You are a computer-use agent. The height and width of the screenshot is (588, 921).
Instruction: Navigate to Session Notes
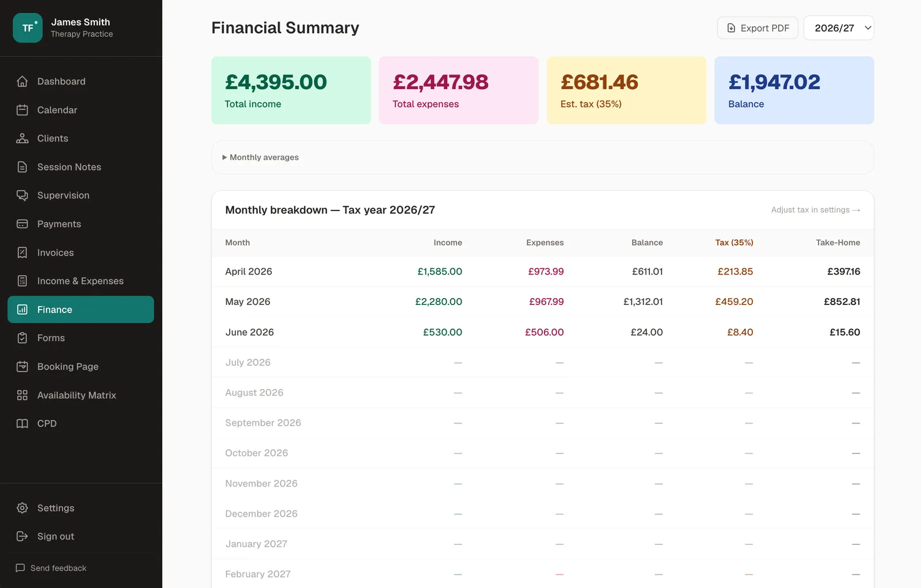81,167
